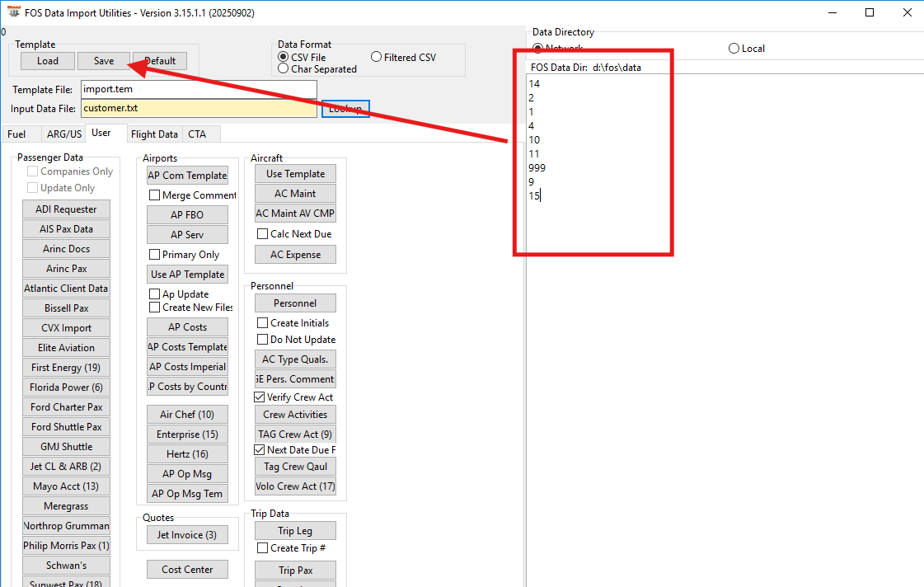924x587 pixels.
Task: Enable the Merge Comment checkbox
Action: 154,195
